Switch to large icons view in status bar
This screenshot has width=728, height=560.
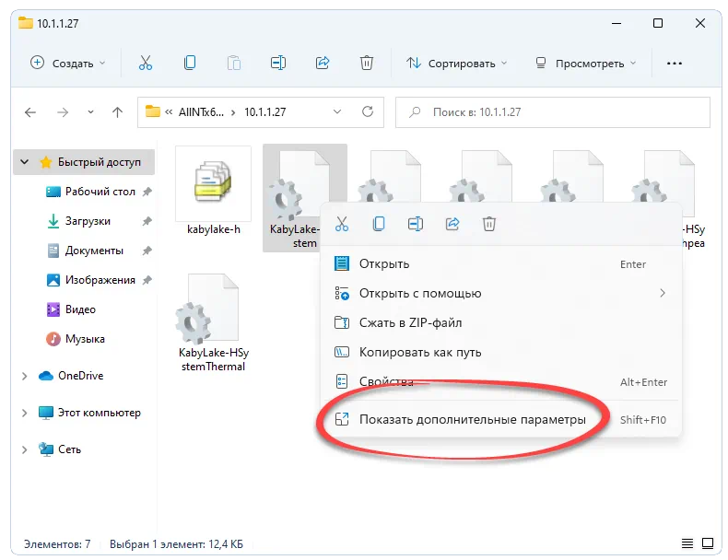coord(708,542)
